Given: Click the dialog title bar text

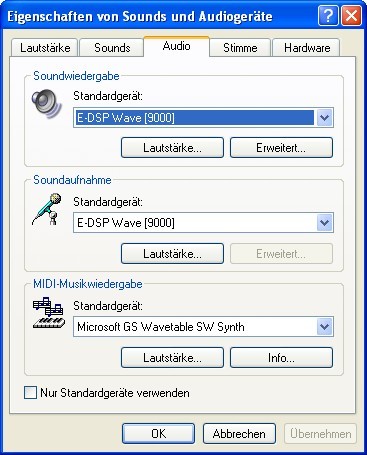Looking at the screenshot, I should (x=140, y=16).
